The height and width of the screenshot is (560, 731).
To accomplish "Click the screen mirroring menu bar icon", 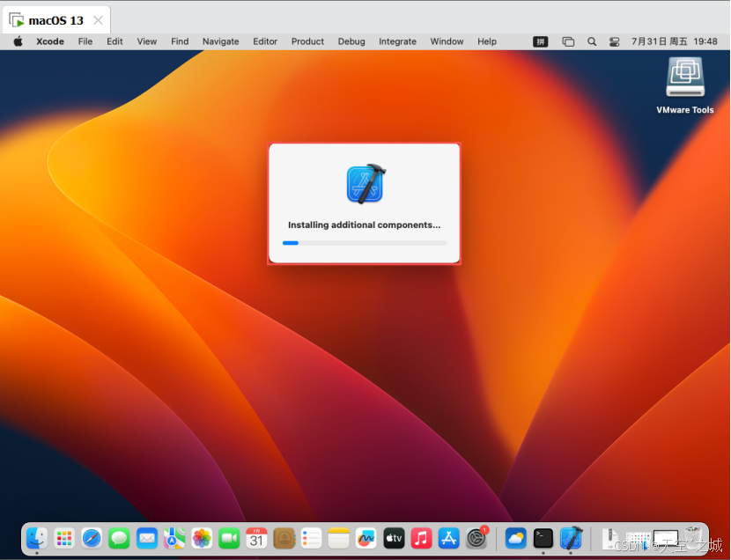I will coord(568,41).
